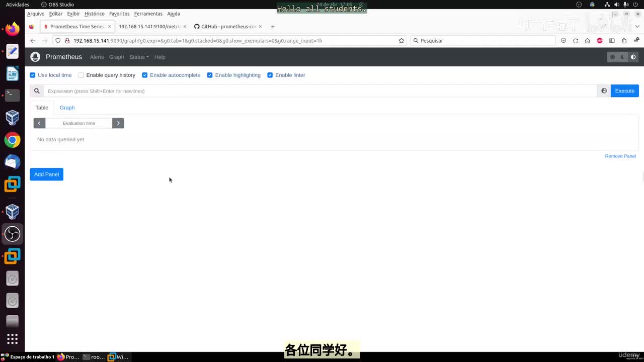
Task: Select browser-preferred theme contrast icon
Action: (x=633, y=57)
